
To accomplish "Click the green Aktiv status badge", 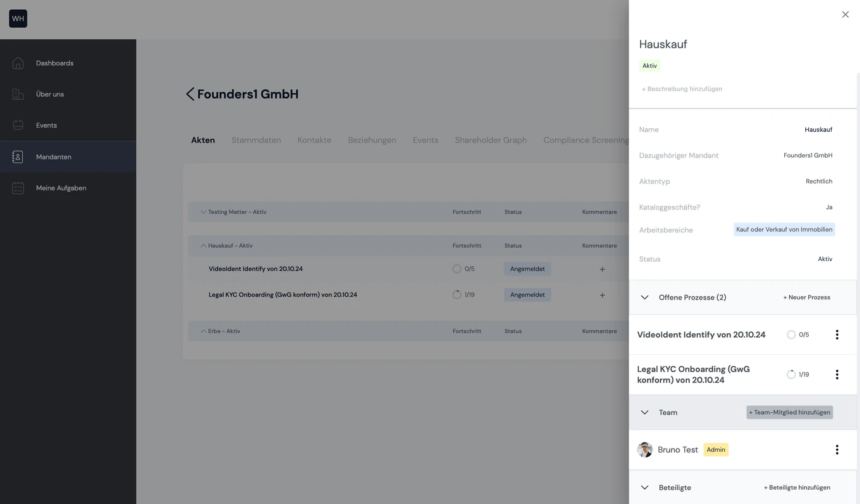I will coord(649,66).
